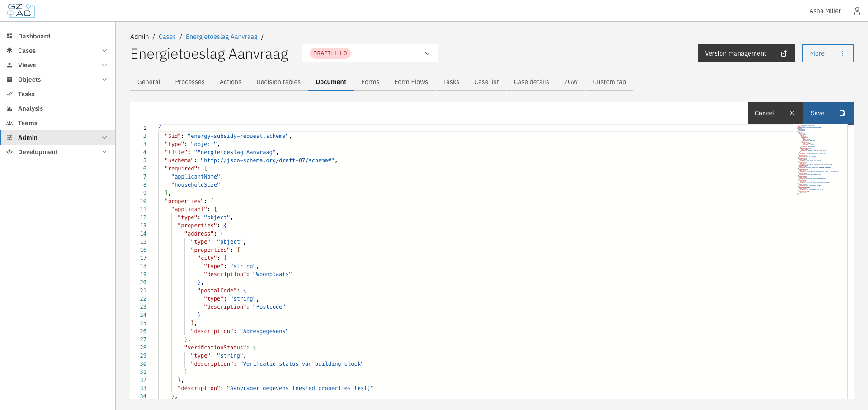Open the Case details tab

coord(532,82)
